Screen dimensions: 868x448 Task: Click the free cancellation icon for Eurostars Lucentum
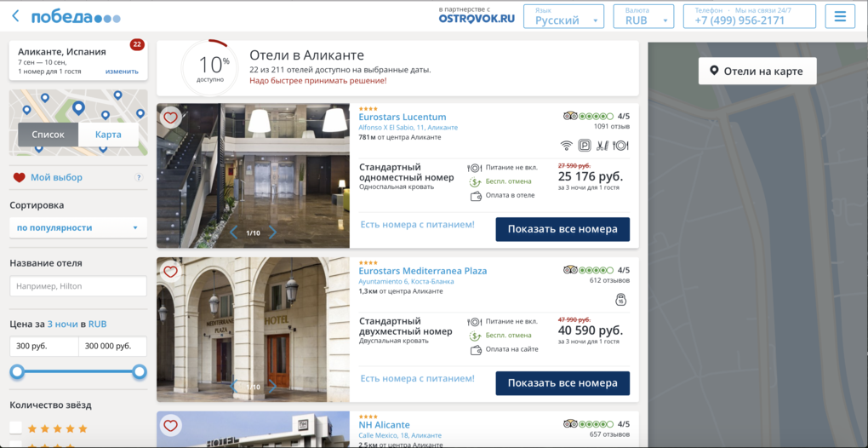474,181
